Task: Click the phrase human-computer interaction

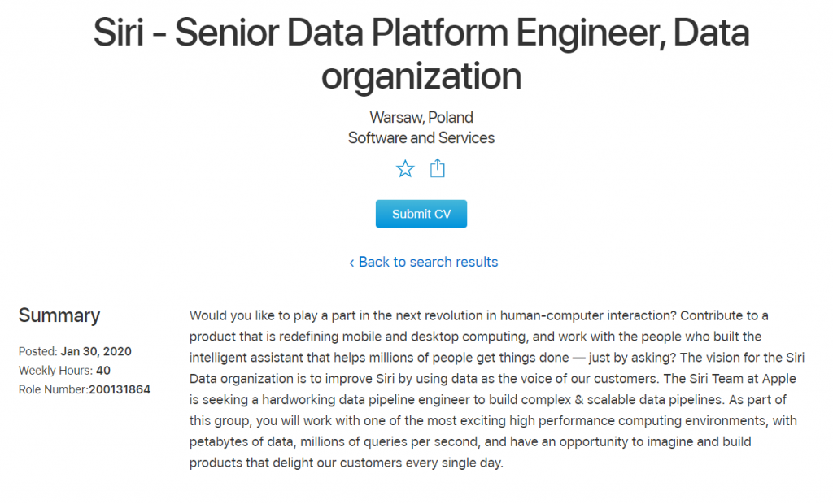Action: (x=604, y=315)
